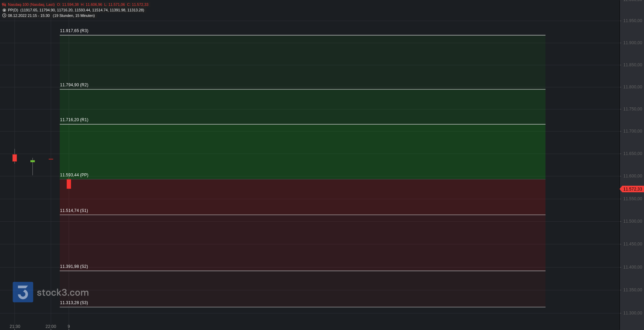Click the small green candle near 21:45
This screenshot has width=644, height=330.
pyautogui.click(x=32, y=161)
